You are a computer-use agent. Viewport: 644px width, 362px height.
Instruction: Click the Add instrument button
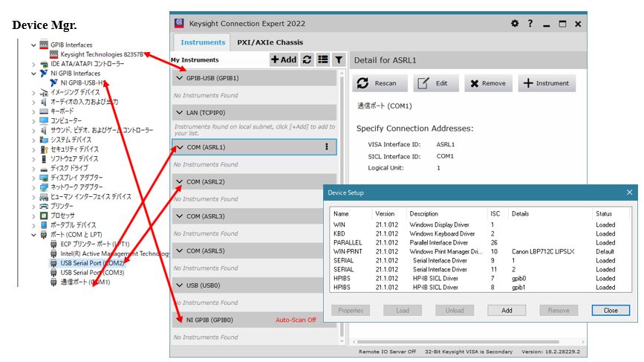coord(284,59)
